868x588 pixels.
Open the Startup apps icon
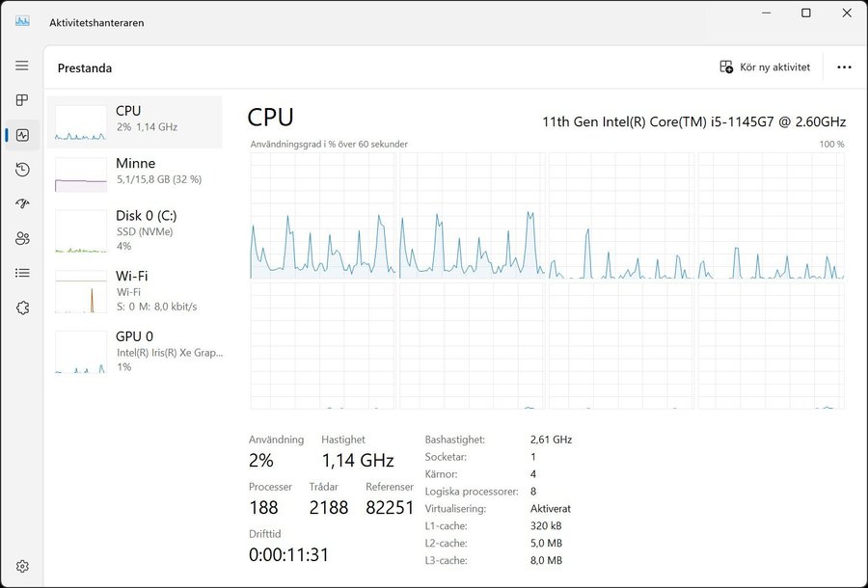point(22,204)
